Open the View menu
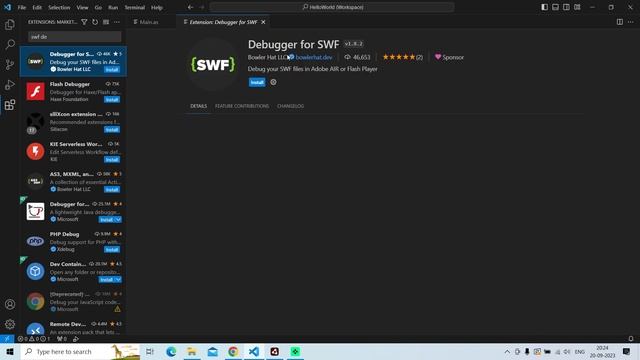640x360 pixels. pos(82,7)
